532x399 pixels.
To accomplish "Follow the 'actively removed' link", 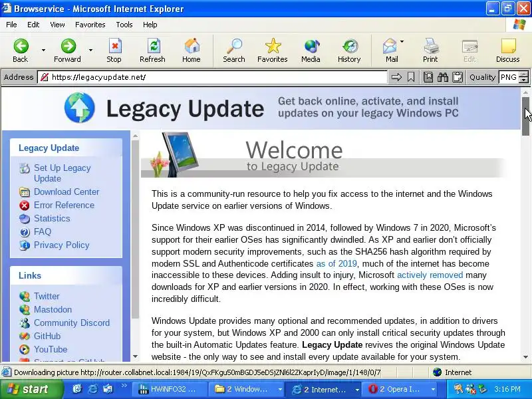I will pos(430,275).
